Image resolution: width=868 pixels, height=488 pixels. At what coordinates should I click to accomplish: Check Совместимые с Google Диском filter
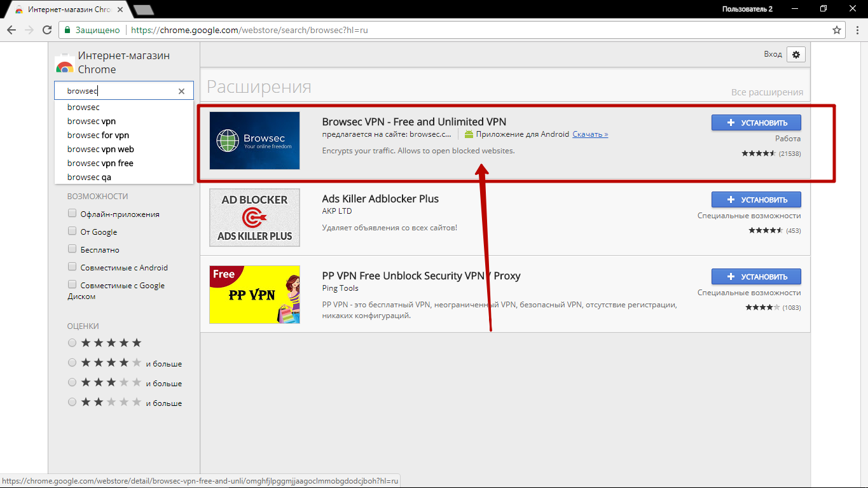click(72, 285)
